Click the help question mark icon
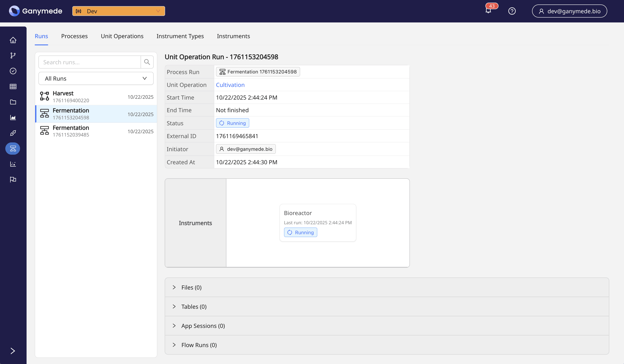This screenshot has height=364, width=624. click(512, 11)
